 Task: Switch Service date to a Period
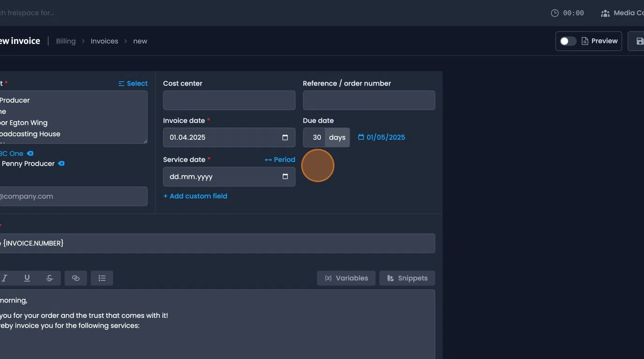pos(279,159)
